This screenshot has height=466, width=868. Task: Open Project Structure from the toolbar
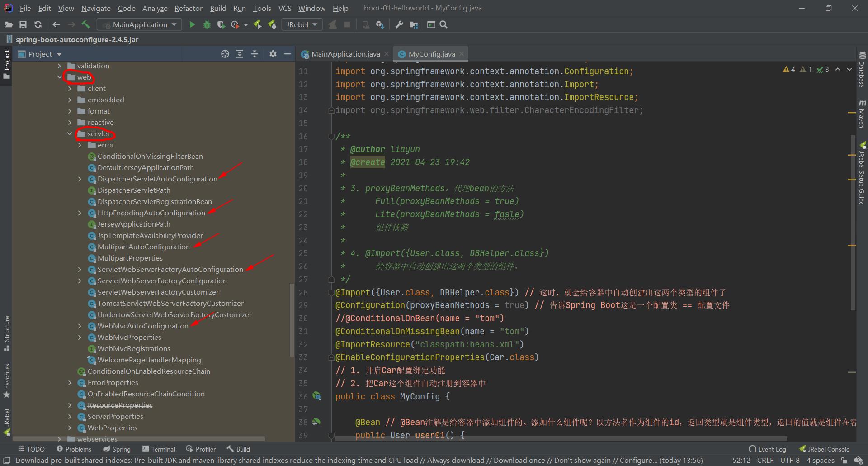click(x=414, y=24)
